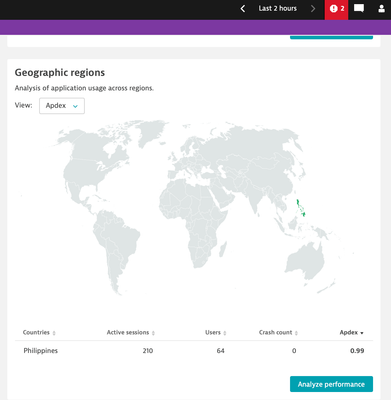The width and height of the screenshot is (391, 400).
Task: Open the red problems alert indicator
Action: point(336,9)
